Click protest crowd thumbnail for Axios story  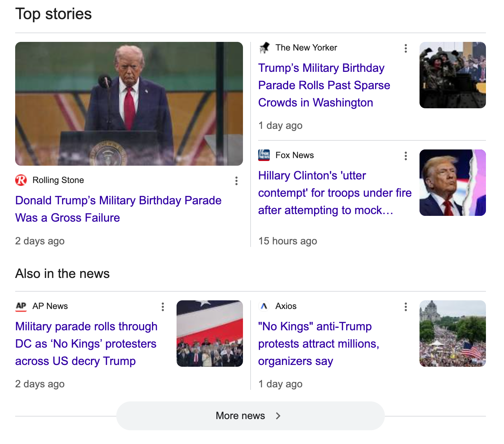(452, 334)
